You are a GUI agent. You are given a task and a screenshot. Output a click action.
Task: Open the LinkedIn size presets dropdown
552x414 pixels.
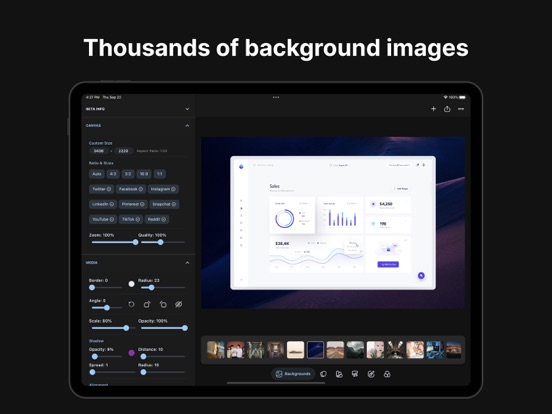[x=103, y=204]
